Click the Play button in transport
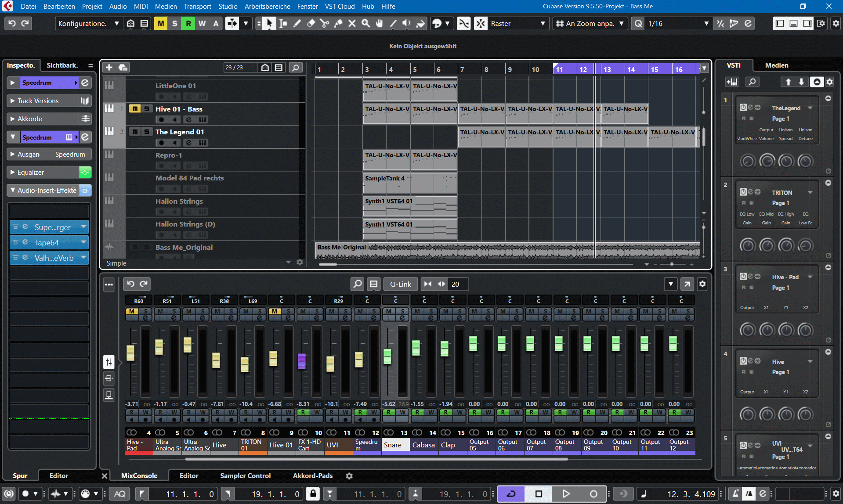Viewport: 843px width, 504px height. click(x=566, y=494)
